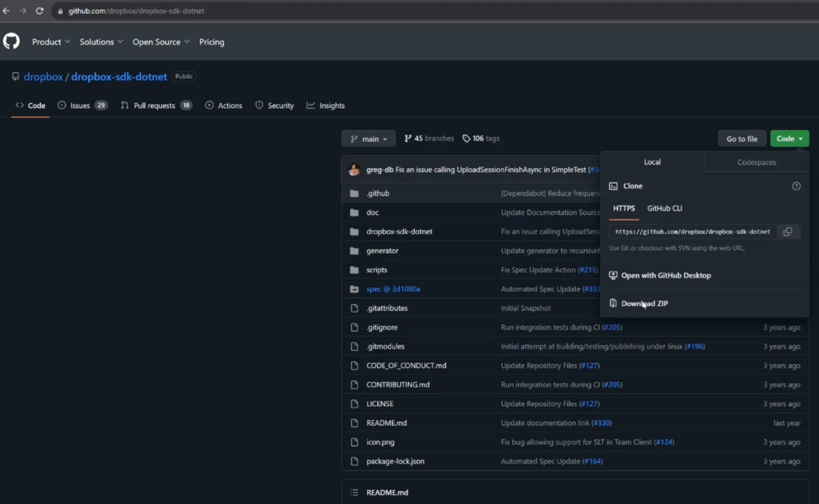The image size is (819, 504).
Task: Click the branch icon beside 45 branches
Action: click(408, 138)
